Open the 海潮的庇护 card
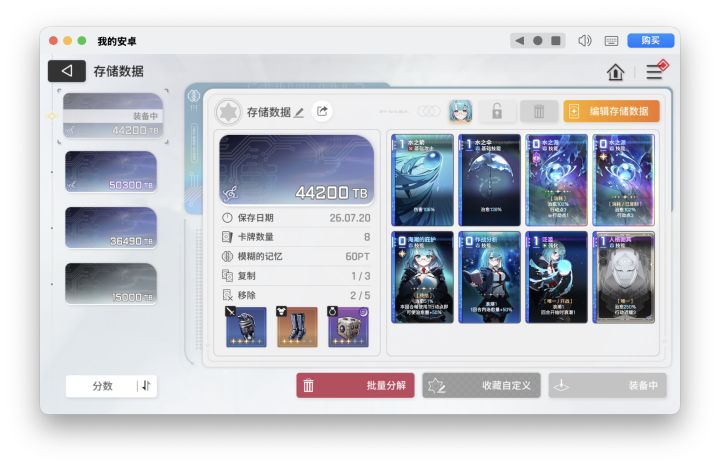The width and height of the screenshot is (720, 467). tap(422, 277)
